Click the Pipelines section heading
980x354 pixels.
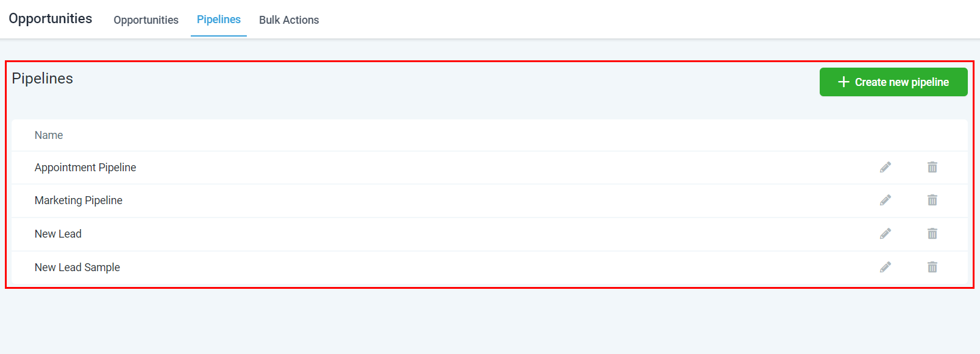point(43,79)
